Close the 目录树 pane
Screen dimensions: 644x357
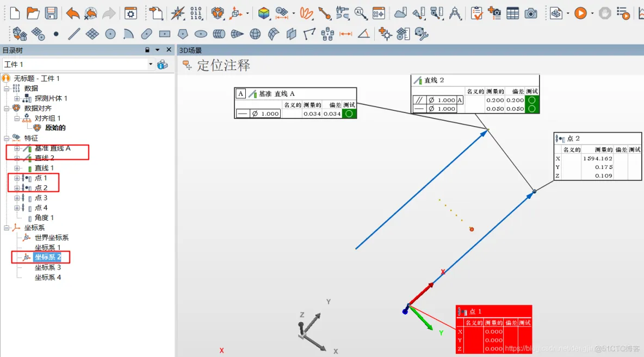[169, 49]
